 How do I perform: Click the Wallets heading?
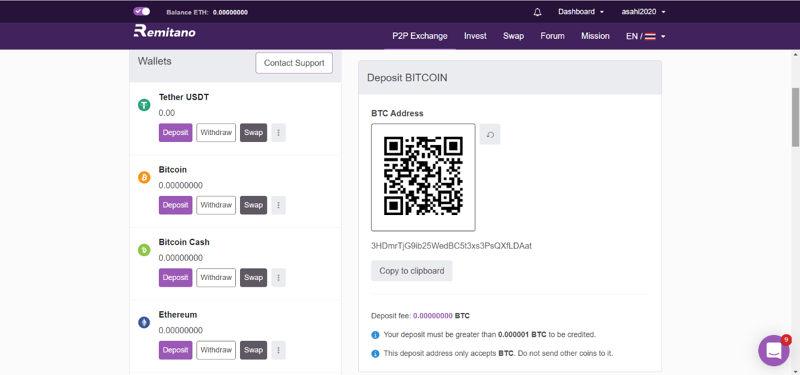(155, 61)
